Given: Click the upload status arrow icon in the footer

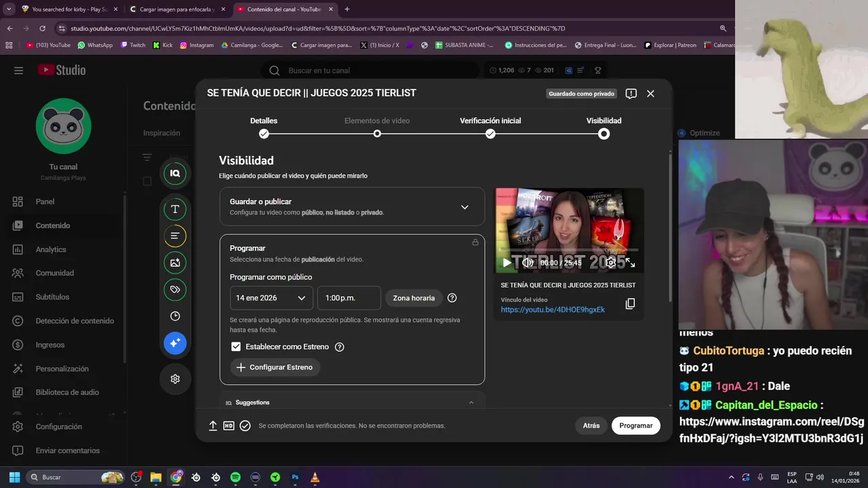Looking at the screenshot, I should (213, 426).
